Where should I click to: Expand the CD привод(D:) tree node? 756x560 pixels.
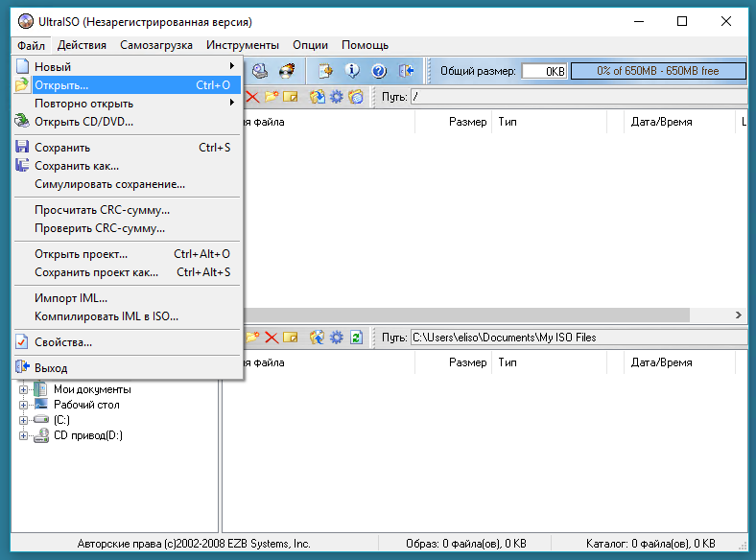[x=23, y=435]
